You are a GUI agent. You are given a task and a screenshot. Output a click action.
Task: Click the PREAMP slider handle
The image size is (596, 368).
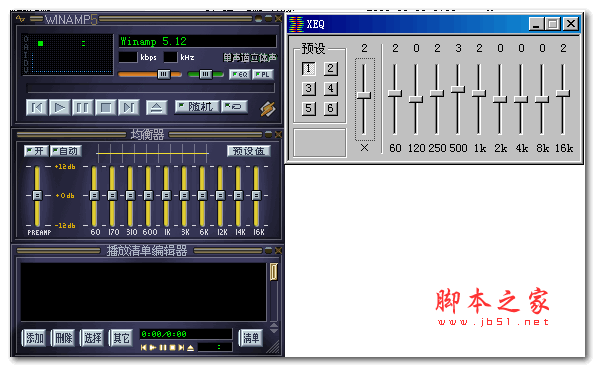[37, 195]
